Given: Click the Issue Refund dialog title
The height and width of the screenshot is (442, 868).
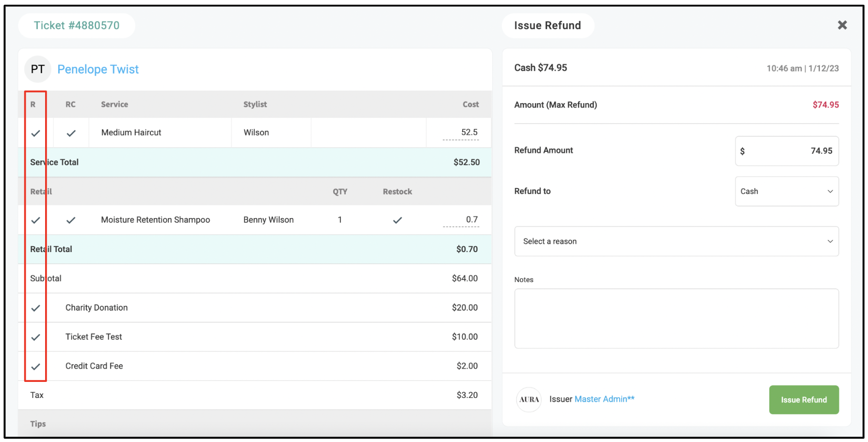Looking at the screenshot, I should pos(547,25).
